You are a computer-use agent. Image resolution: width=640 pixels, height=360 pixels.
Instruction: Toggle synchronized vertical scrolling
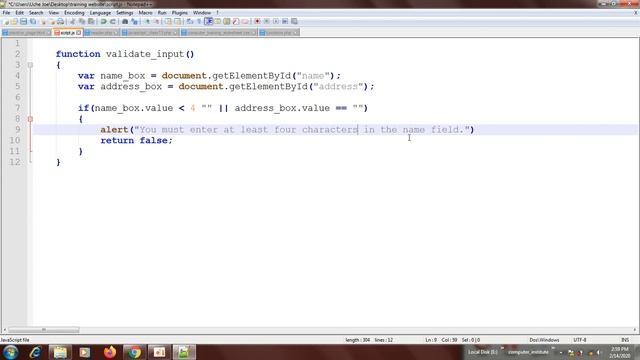pos(168,21)
